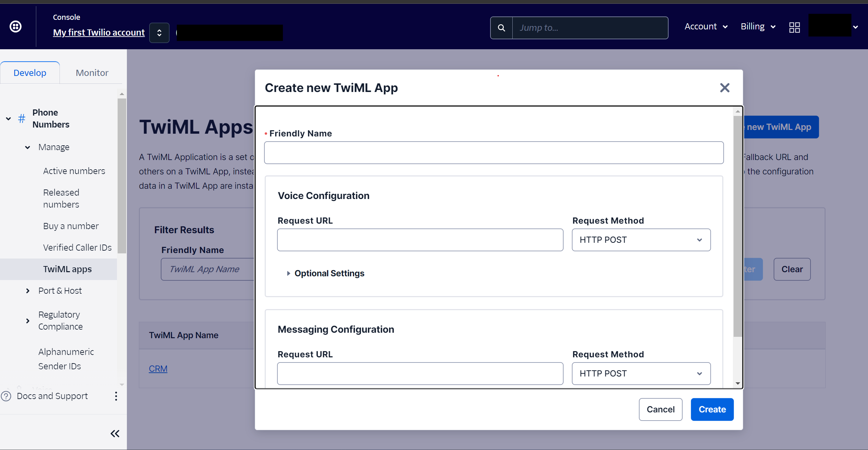Open Voice Request Method dropdown
The width and height of the screenshot is (868, 450).
coord(641,240)
